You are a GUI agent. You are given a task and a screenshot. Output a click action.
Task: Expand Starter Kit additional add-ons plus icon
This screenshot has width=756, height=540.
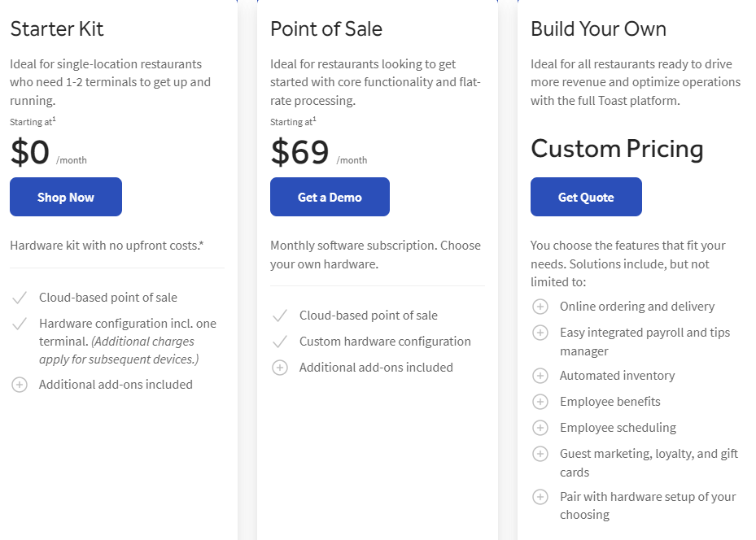pyautogui.click(x=20, y=385)
